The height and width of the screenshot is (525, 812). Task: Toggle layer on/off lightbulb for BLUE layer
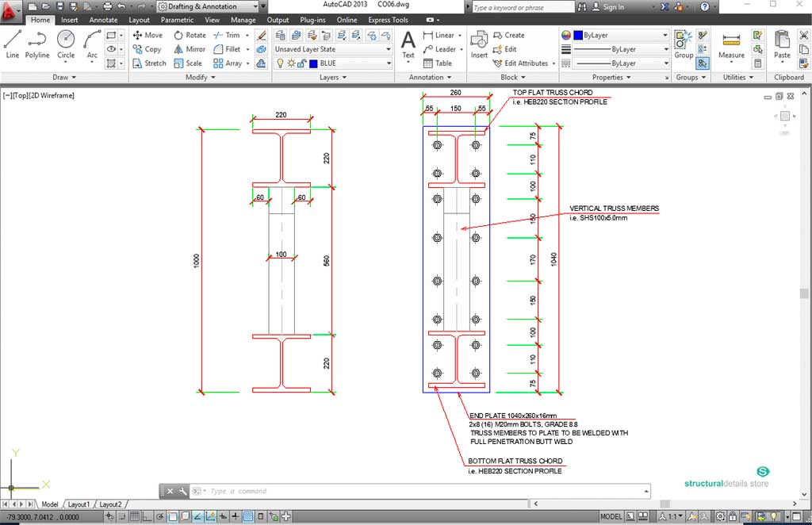[279, 63]
